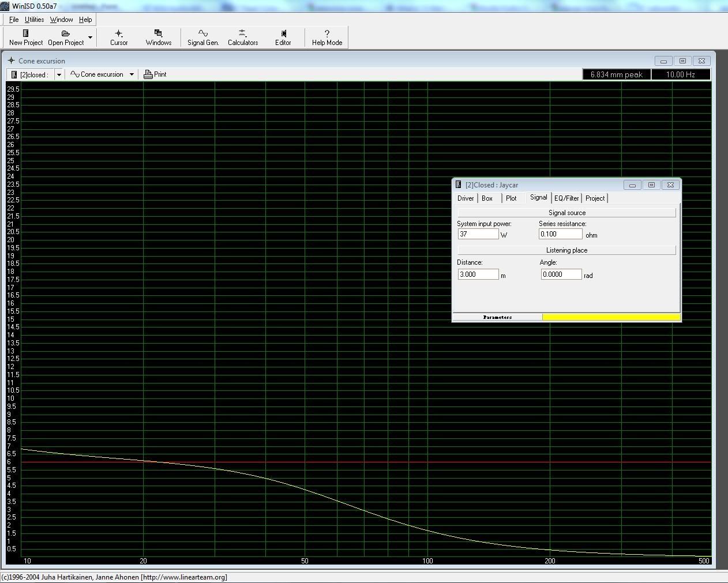Click the 6.834 mm peak readout
Screen dimensions: 728x583
617,74
